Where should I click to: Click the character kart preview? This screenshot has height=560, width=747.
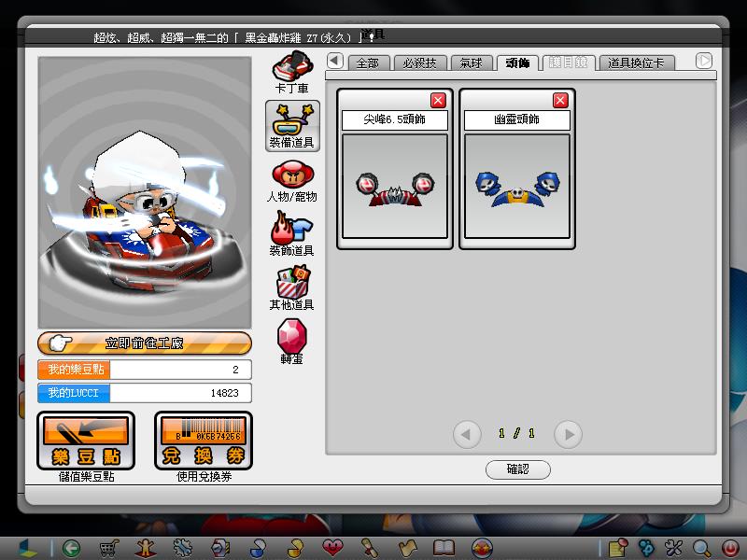[145, 192]
